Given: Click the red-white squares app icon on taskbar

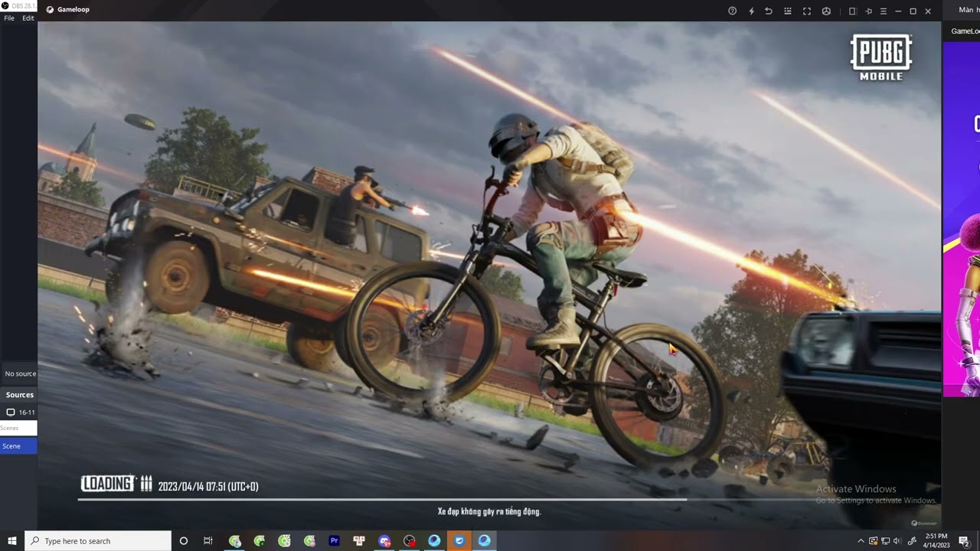Looking at the screenshot, I should point(359,541).
